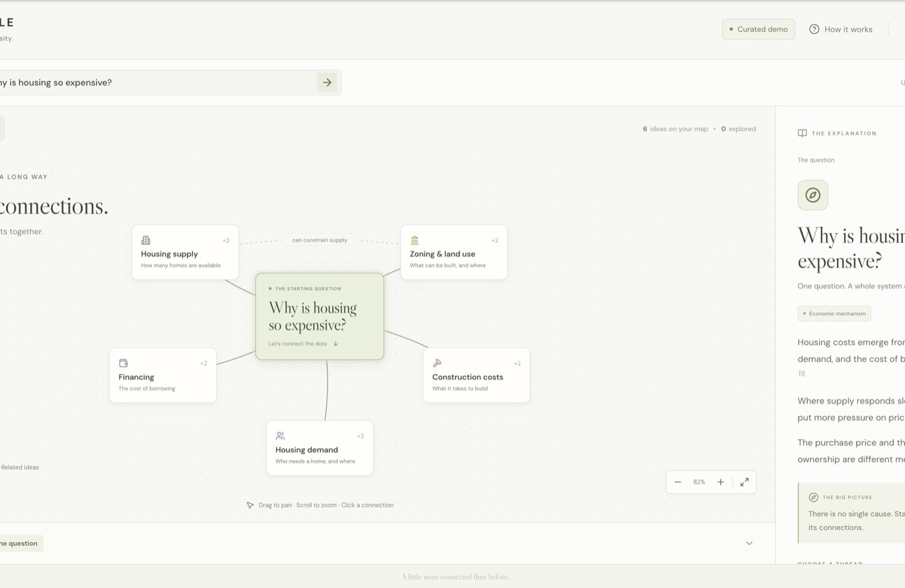Expand +2 on Financing card

tap(204, 363)
